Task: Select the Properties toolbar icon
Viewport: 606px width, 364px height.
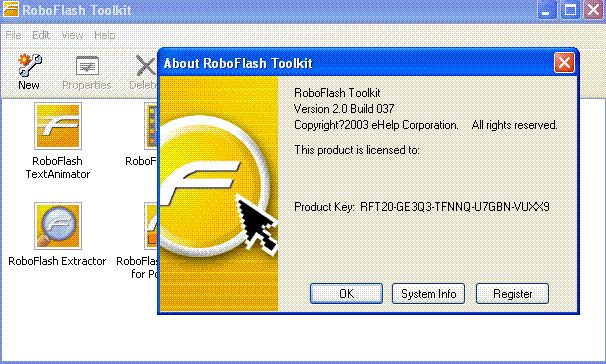Action: pyautogui.click(x=87, y=66)
